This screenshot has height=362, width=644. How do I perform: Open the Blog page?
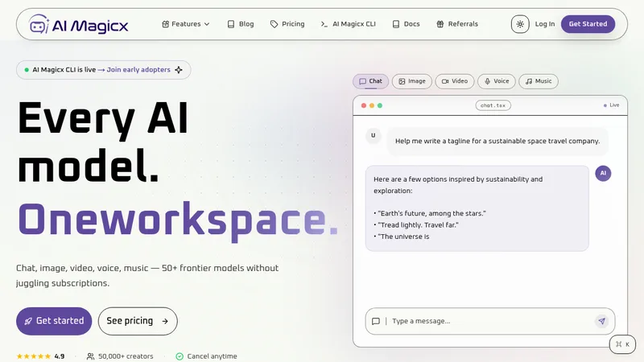click(x=241, y=24)
